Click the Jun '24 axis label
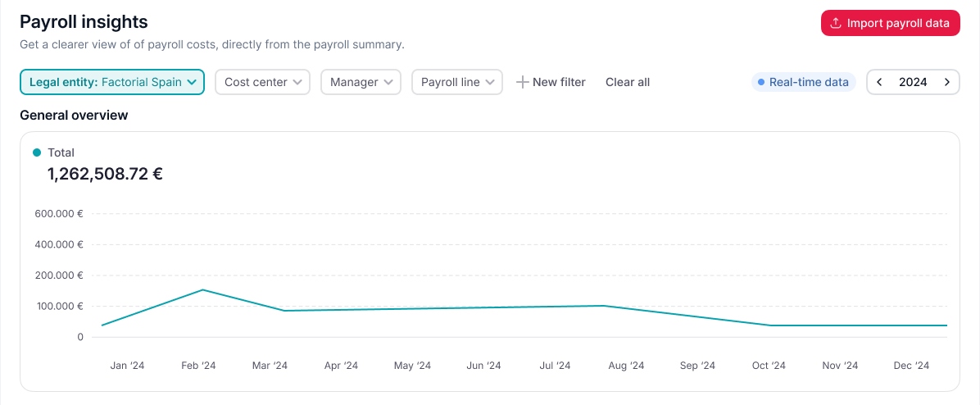This screenshot has height=405, width=980. click(x=483, y=366)
